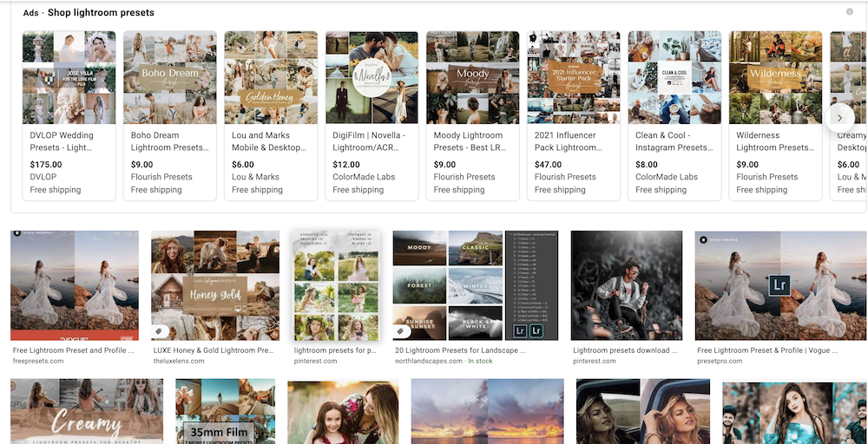Viewport: 868px width, 444px height.
Task: Click Clean & Cool Instagram Presets title
Action: [674, 141]
